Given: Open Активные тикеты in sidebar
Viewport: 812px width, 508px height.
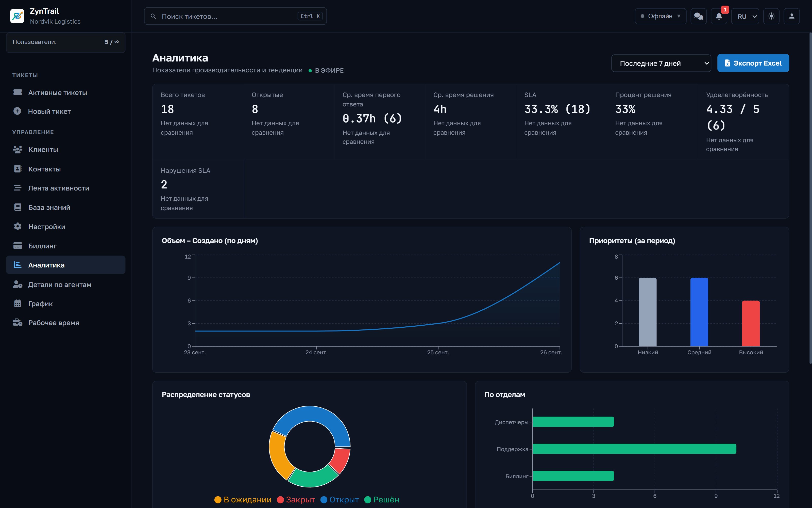Looking at the screenshot, I should (x=66, y=92).
